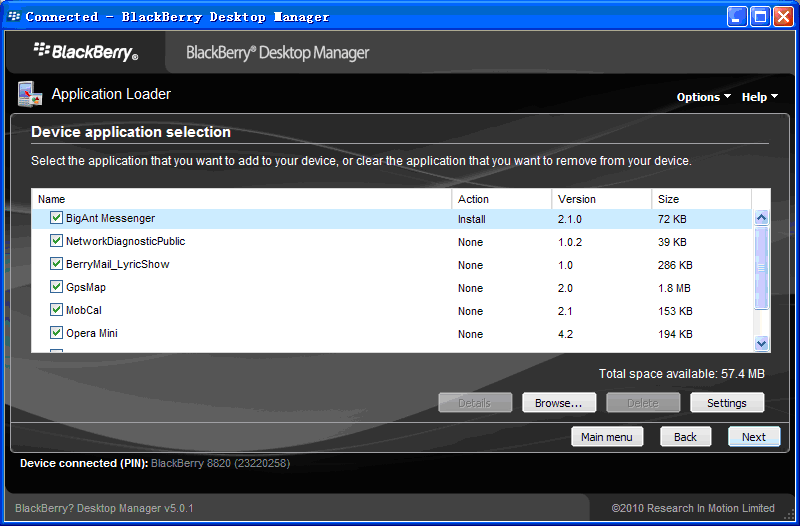Screen dimensions: 800x526
Task: Click None action in GpsMap row
Action: pyautogui.click(x=470, y=288)
